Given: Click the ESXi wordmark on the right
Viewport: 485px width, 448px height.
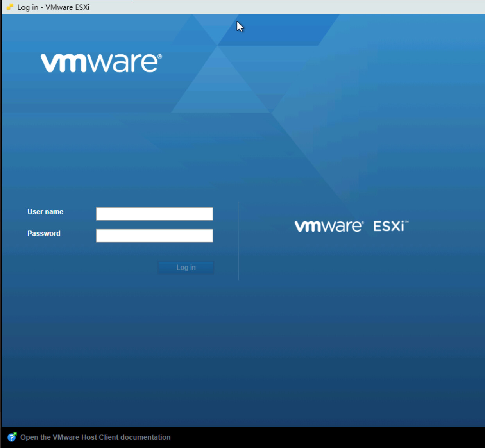Looking at the screenshot, I should (x=388, y=226).
